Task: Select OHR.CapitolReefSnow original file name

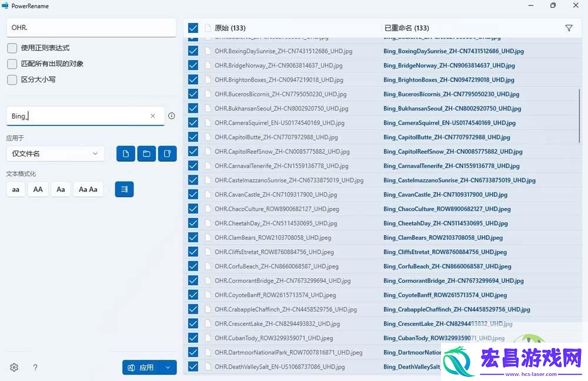Action: [x=282, y=152]
